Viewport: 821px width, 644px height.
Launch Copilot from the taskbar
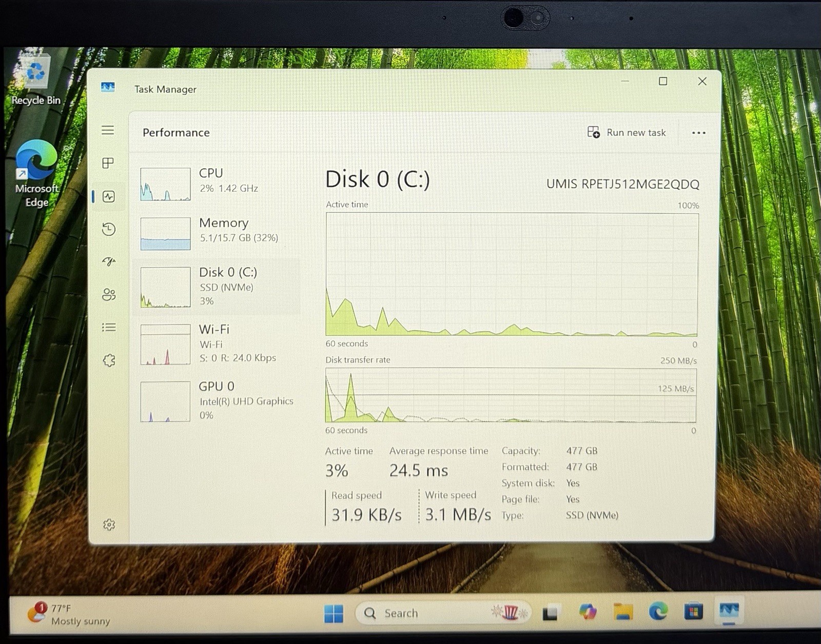coord(588,612)
